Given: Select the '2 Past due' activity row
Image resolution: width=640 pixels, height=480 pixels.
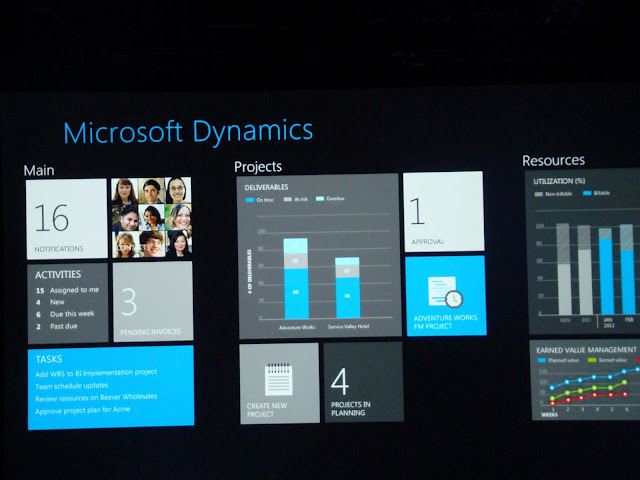Looking at the screenshot, I should pyautogui.click(x=57, y=326).
